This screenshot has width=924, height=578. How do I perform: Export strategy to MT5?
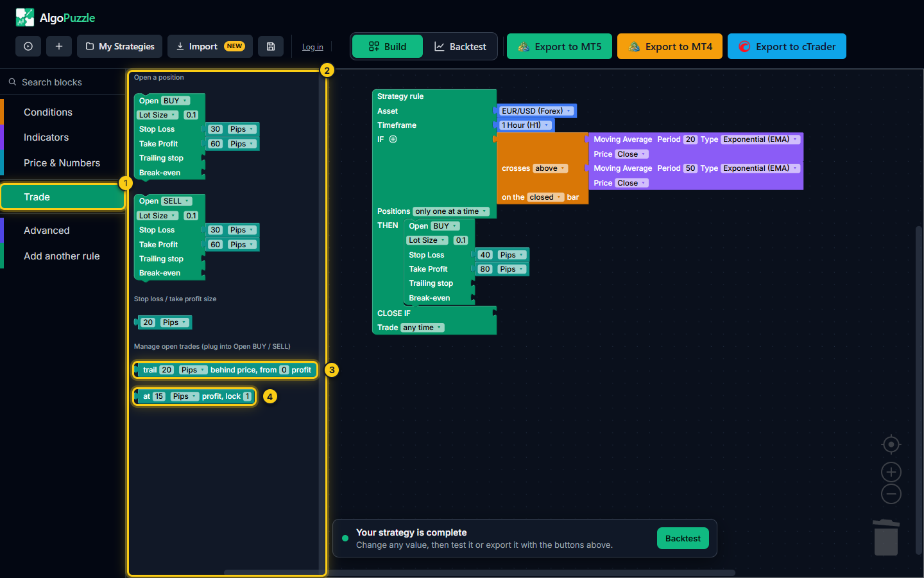(560, 46)
